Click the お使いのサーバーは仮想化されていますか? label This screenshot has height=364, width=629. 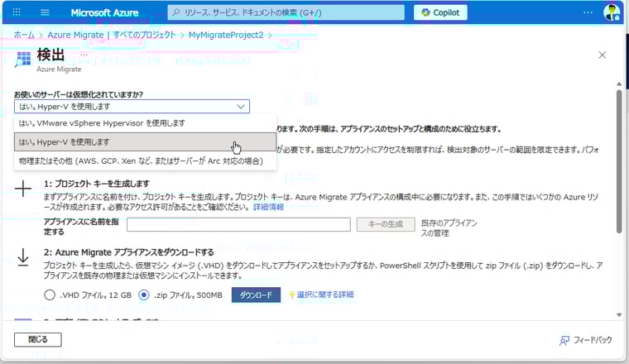coord(79,94)
